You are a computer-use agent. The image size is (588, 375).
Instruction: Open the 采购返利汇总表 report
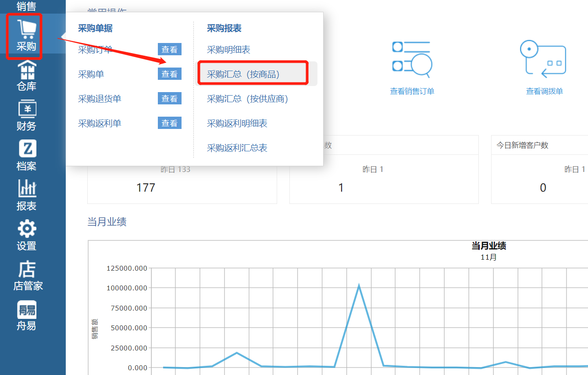pos(237,148)
